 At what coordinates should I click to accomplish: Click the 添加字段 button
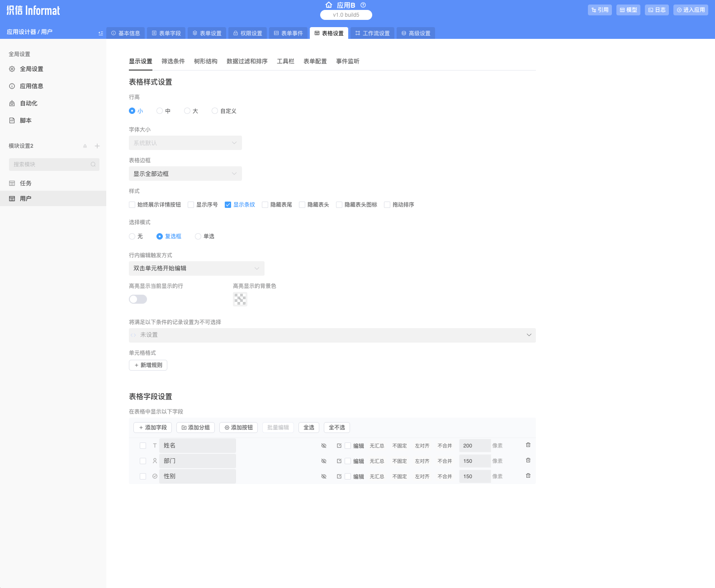152,428
